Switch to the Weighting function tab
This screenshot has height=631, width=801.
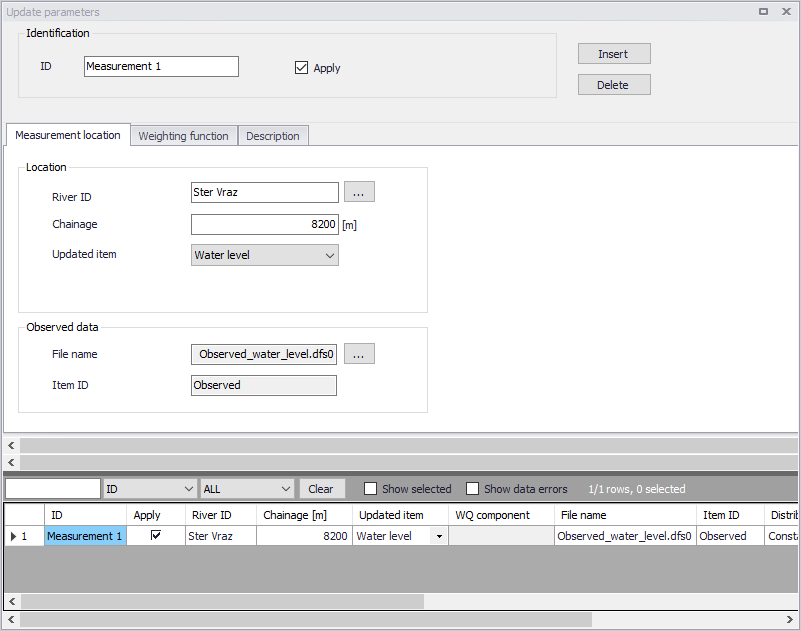pyautogui.click(x=184, y=136)
